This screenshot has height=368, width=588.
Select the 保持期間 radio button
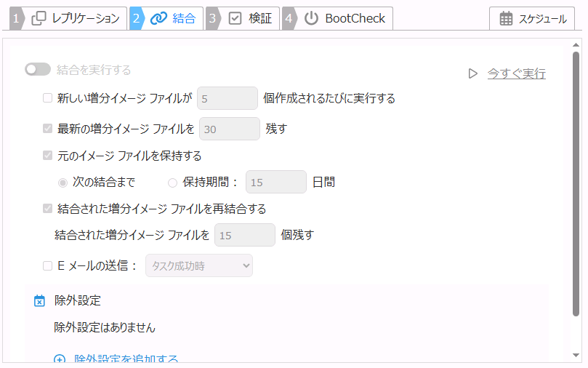tap(172, 183)
